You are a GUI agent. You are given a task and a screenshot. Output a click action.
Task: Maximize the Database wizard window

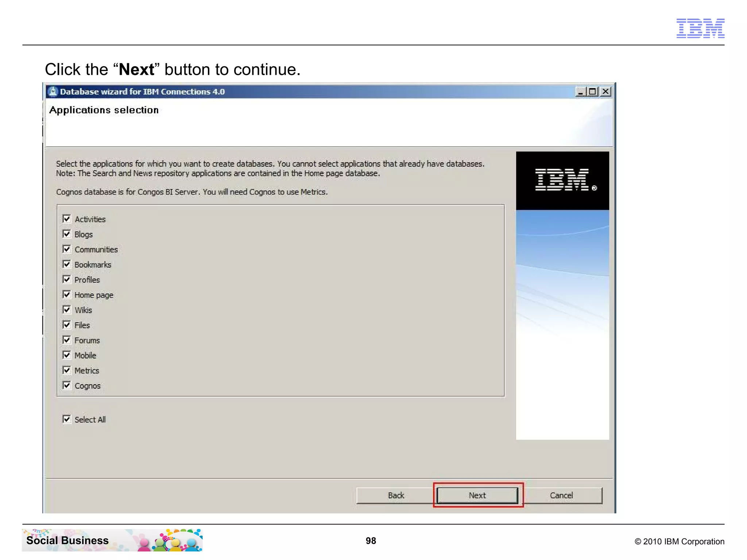click(593, 92)
